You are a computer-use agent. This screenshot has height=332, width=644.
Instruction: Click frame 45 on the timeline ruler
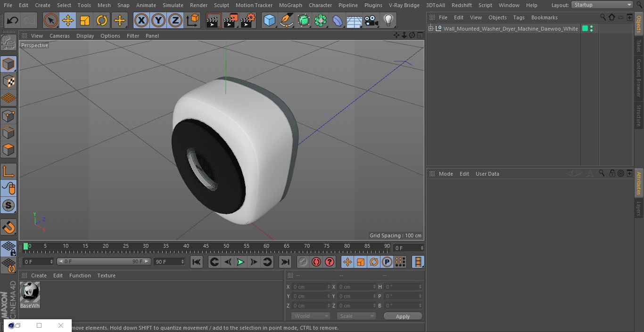tap(206, 246)
